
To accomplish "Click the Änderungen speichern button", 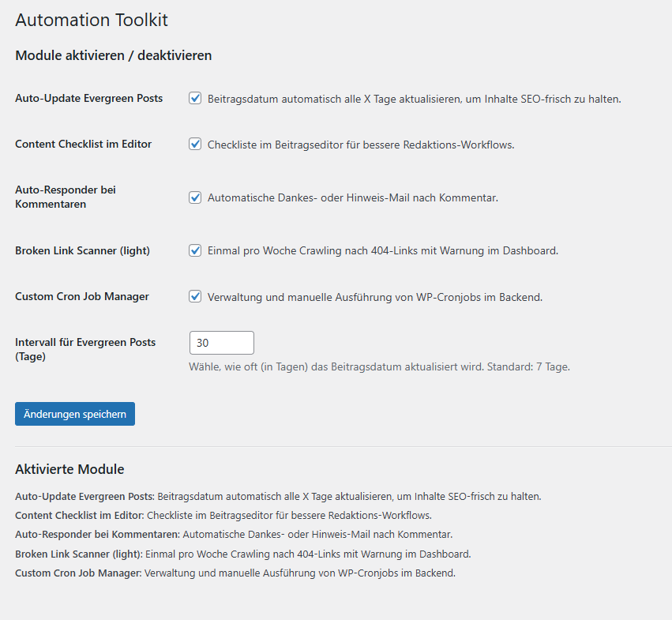I will 75,414.
